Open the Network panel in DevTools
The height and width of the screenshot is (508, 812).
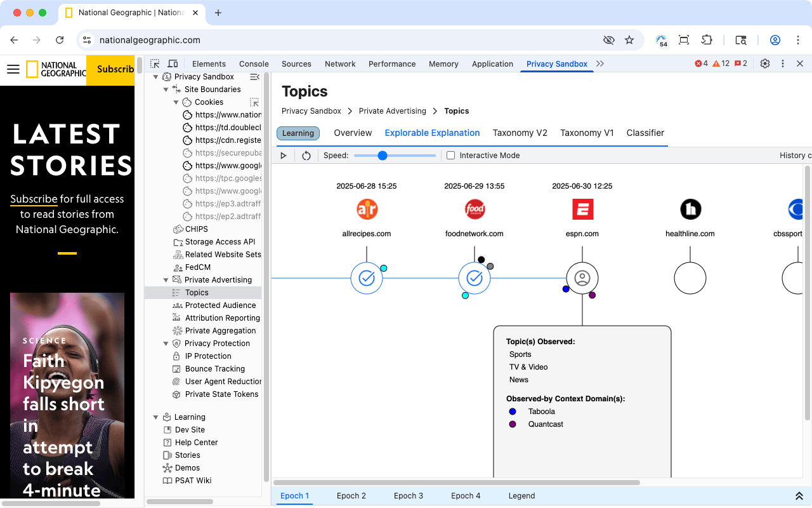(340, 63)
